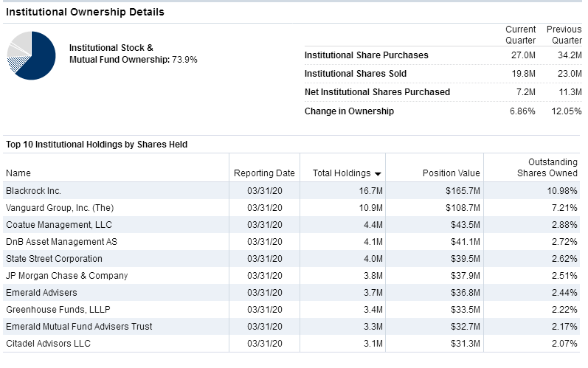The width and height of the screenshot is (588, 368).
Task: Click JP Morgan Chase & Company name
Action: [x=66, y=276]
